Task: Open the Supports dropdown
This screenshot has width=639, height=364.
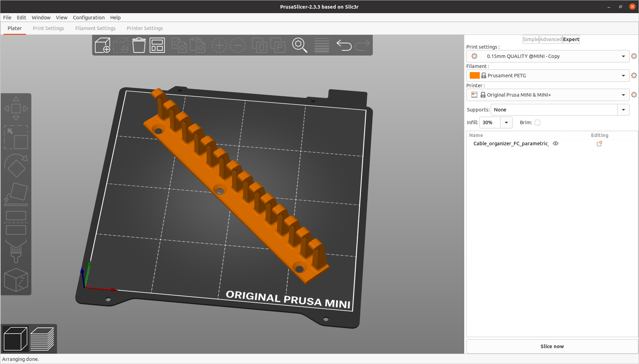Action: point(623,109)
